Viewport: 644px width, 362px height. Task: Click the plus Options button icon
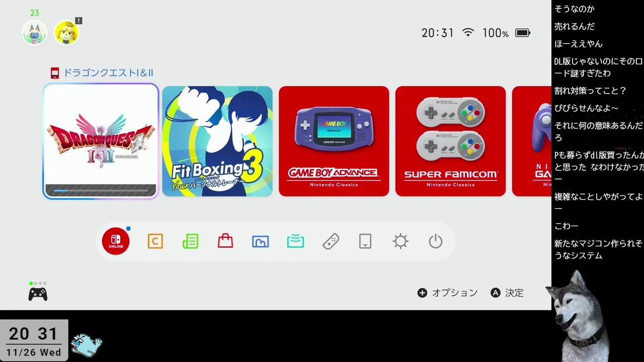pyautogui.click(x=422, y=293)
